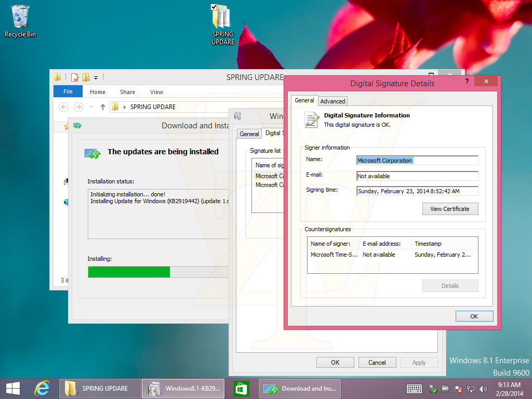This screenshot has height=399, width=532.
Task: Click the folder icon in the address bar
Action: tap(115, 107)
